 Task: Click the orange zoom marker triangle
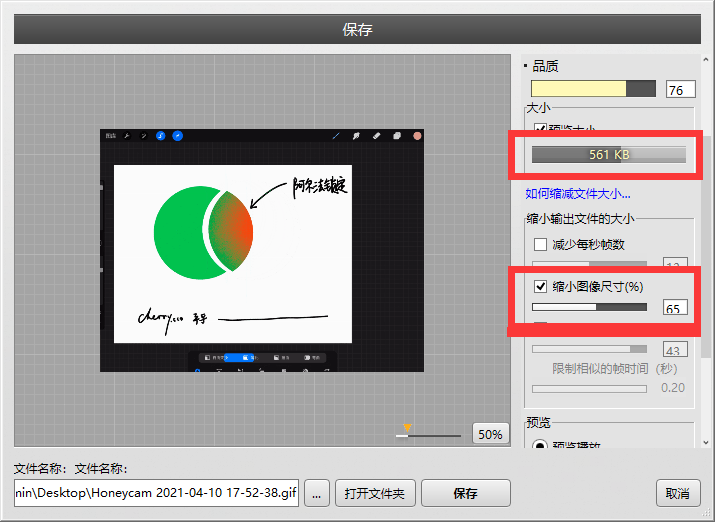407,428
